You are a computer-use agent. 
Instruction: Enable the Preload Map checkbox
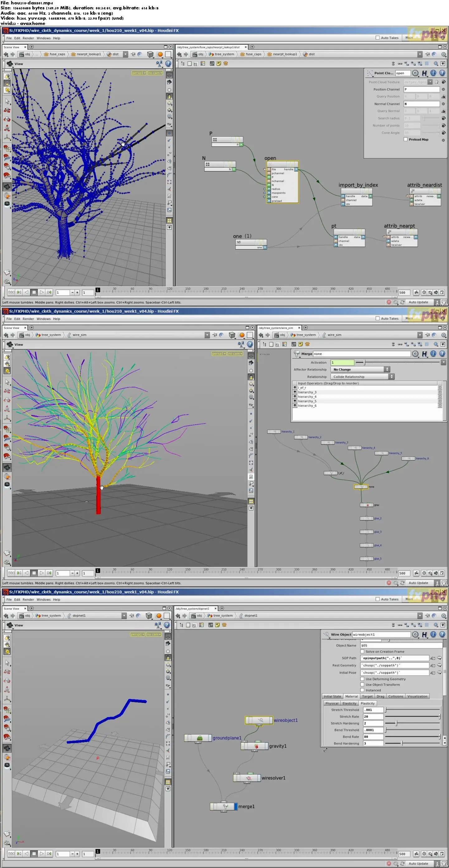(x=405, y=140)
